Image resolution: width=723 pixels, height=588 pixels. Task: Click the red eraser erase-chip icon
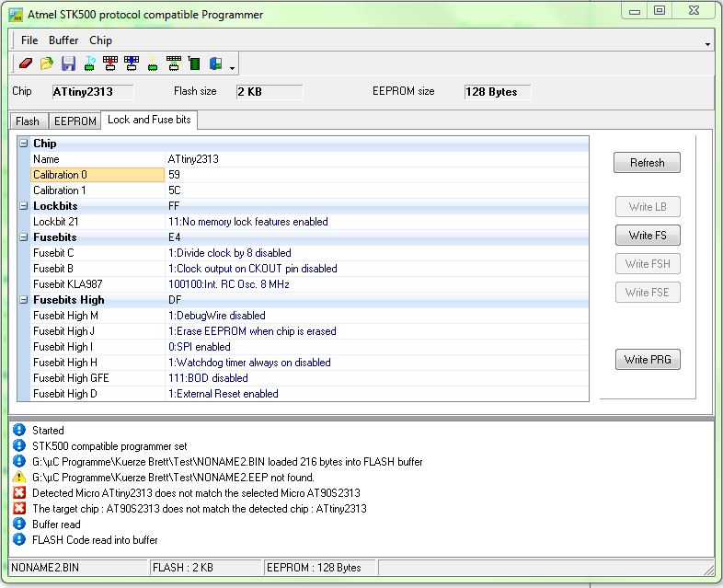tap(26, 63)
